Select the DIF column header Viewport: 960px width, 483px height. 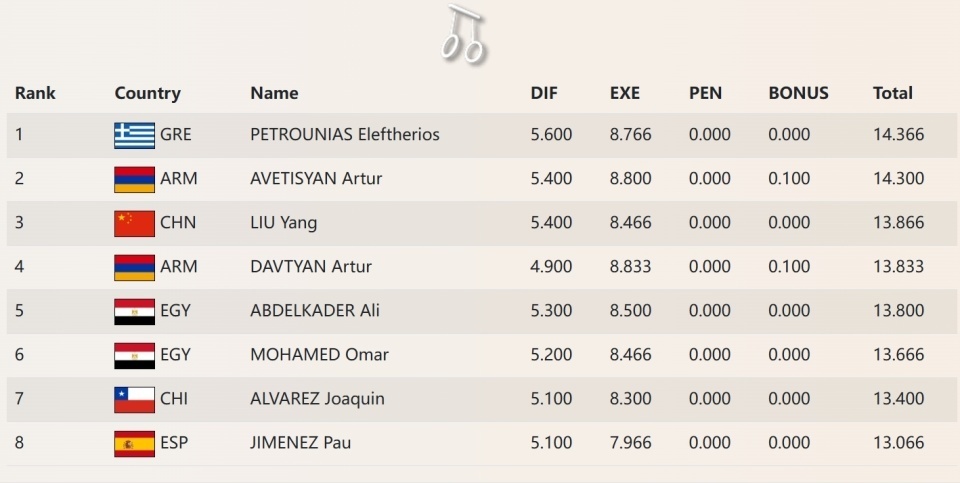click(x=544, y=93)
